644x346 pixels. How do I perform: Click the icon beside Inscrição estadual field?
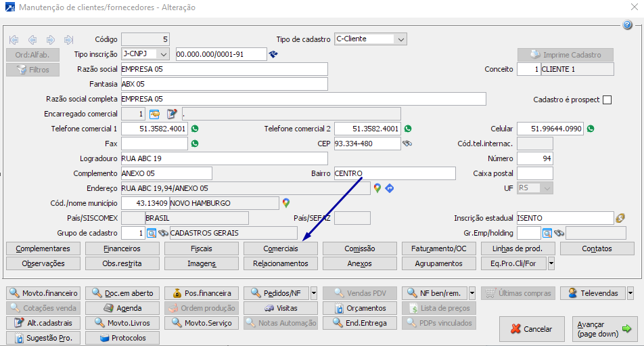click(x=620, y=218)
